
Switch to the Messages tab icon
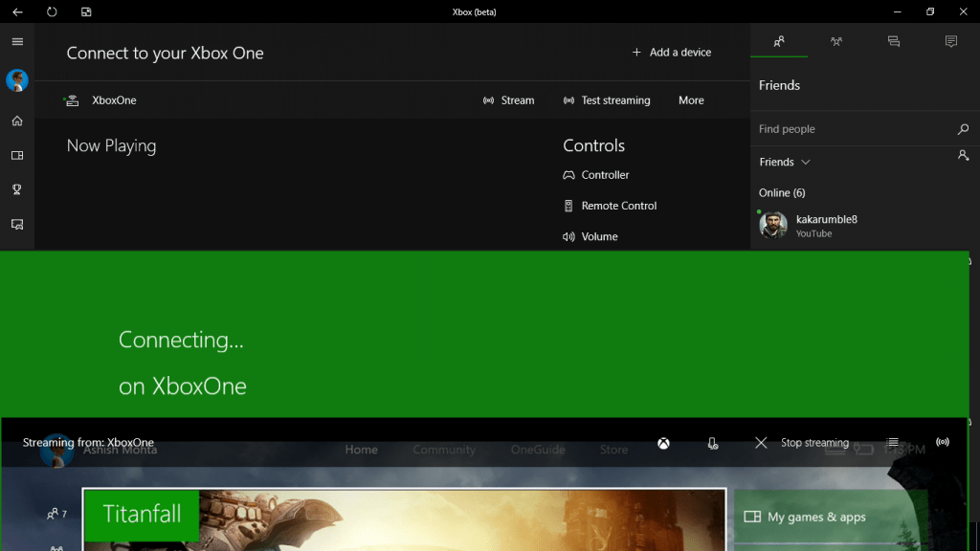[x=894, y=41]
